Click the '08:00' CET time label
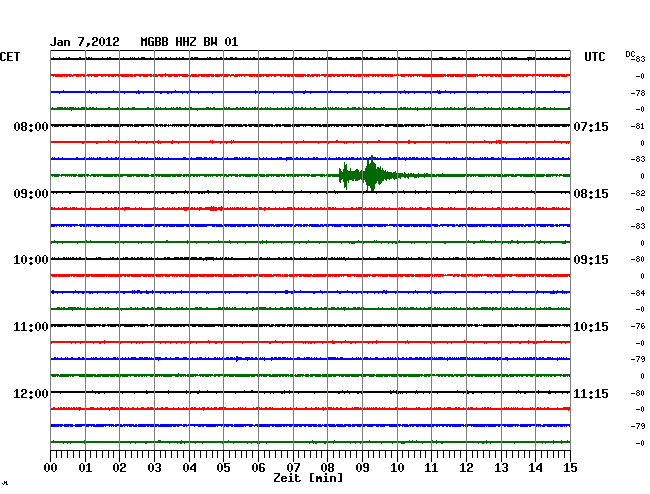Viewport: 650px width, 494px height. [x=31, y=126]
